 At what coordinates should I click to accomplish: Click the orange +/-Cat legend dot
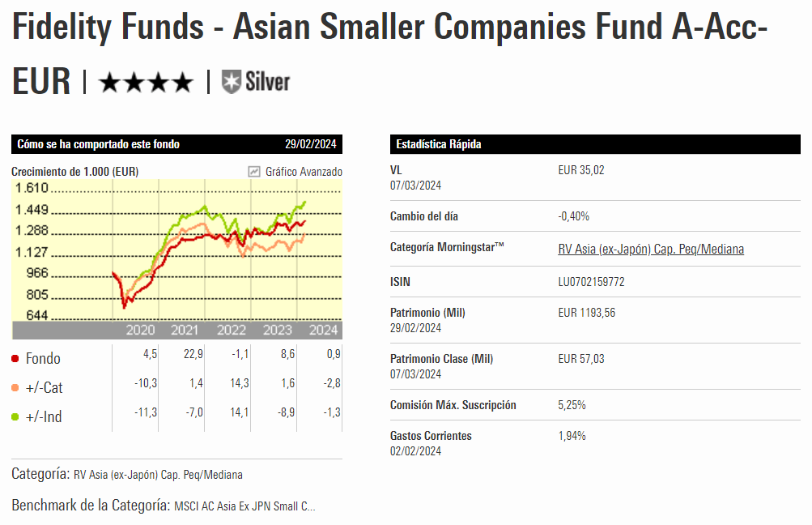point(16,387)
